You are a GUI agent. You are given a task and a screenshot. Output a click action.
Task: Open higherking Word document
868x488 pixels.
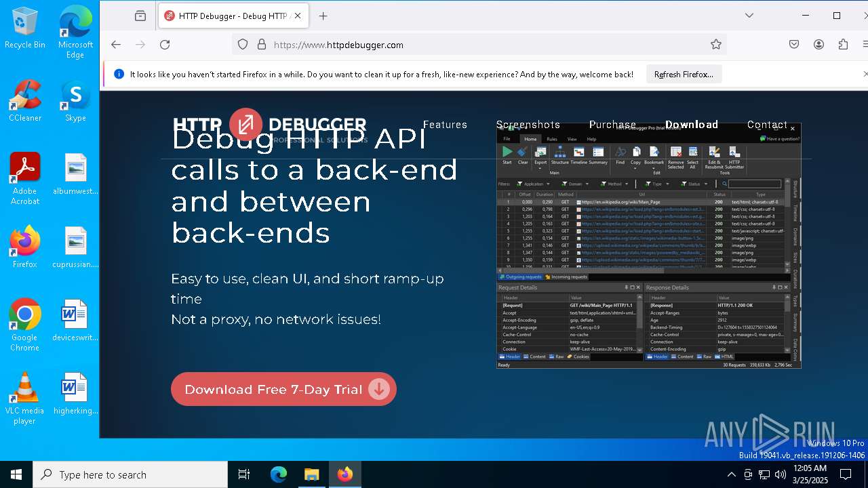pos(75,394)
